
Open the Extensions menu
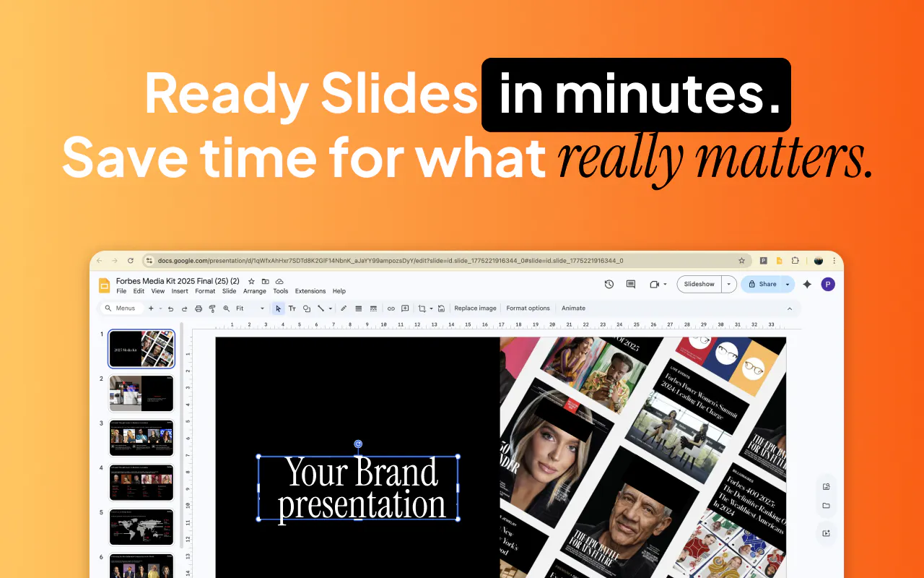pos(310,291)
